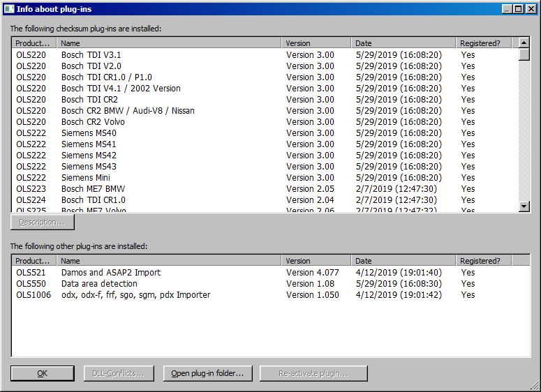Viewport: 541px width, 392px height.
Task: Select the Siemens MS40 row
Action: (265, 133)
